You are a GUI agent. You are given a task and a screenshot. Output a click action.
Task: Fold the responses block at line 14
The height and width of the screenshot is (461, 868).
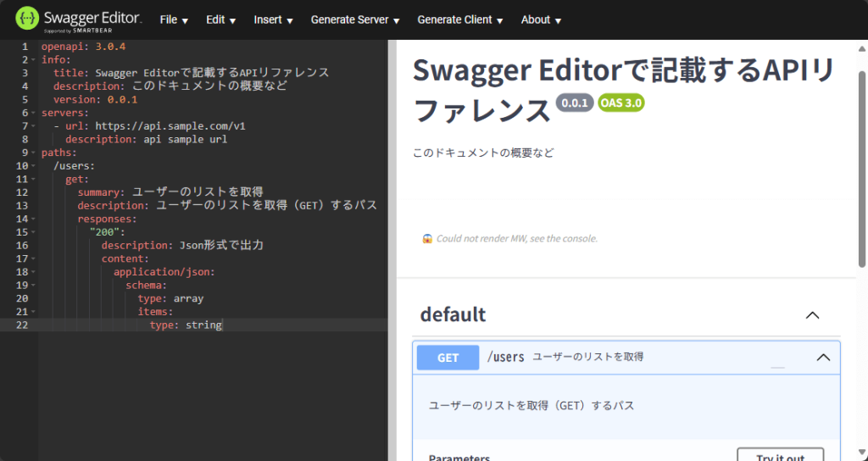coord(33,219)
